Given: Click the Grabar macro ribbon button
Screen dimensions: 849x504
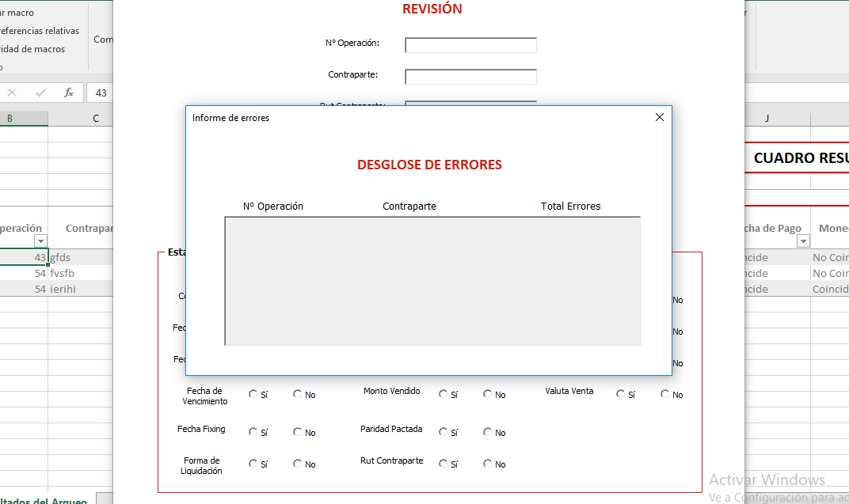Looking at the screenshot, I should tap(17, 13).
